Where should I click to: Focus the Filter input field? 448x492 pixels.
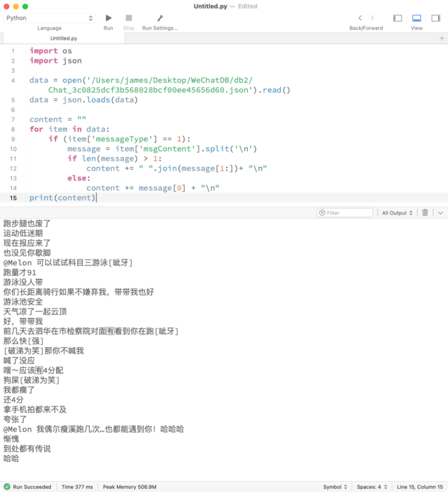pyautogui.click(x=345, y=213)
